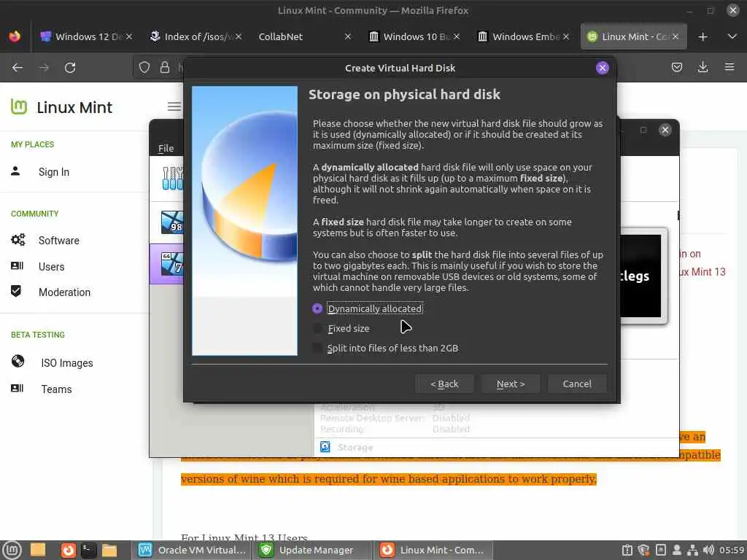Switch to Update Manager taskbar item

312,551
